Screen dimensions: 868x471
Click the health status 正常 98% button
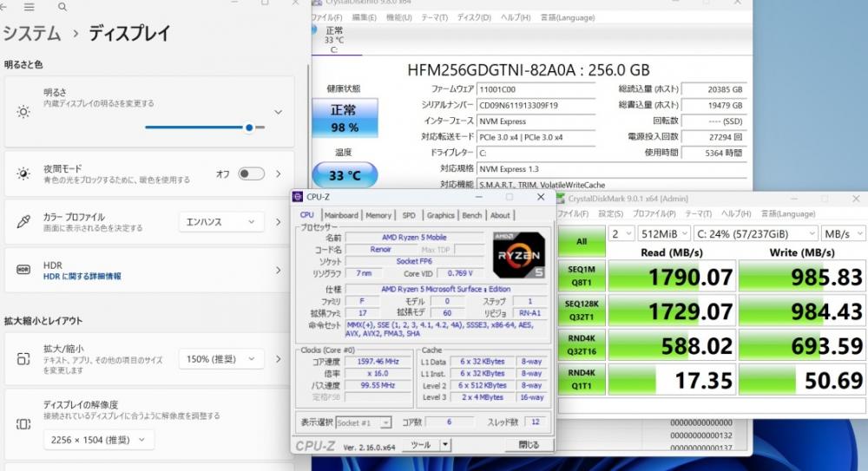(x=345, y=118)
